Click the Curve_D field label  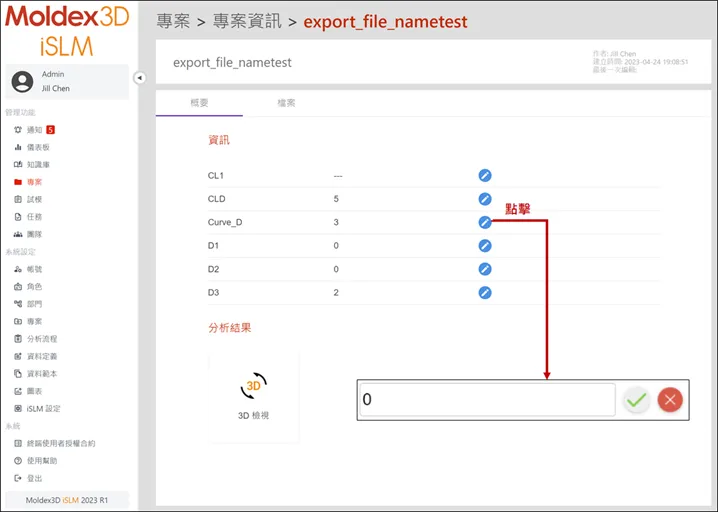coord(225,223)
